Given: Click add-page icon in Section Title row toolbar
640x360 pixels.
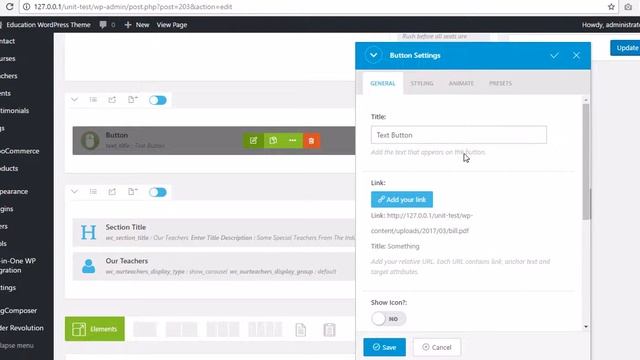Looking at the screenshot, I should tap(133, 191).
